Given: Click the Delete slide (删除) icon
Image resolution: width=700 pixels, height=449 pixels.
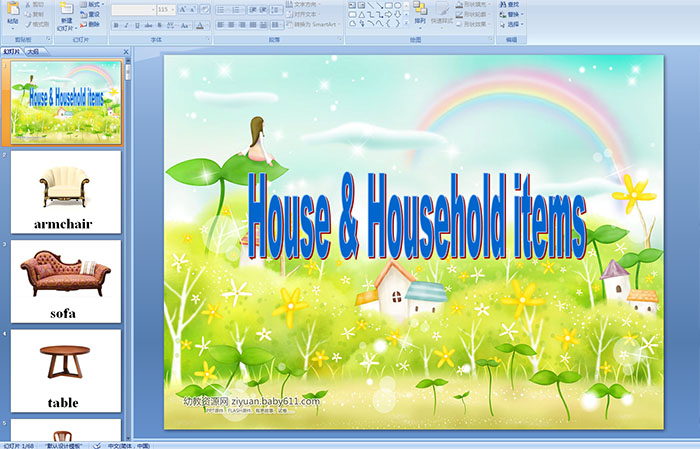Looking at the screenshot, I should [x=83, y=24].
